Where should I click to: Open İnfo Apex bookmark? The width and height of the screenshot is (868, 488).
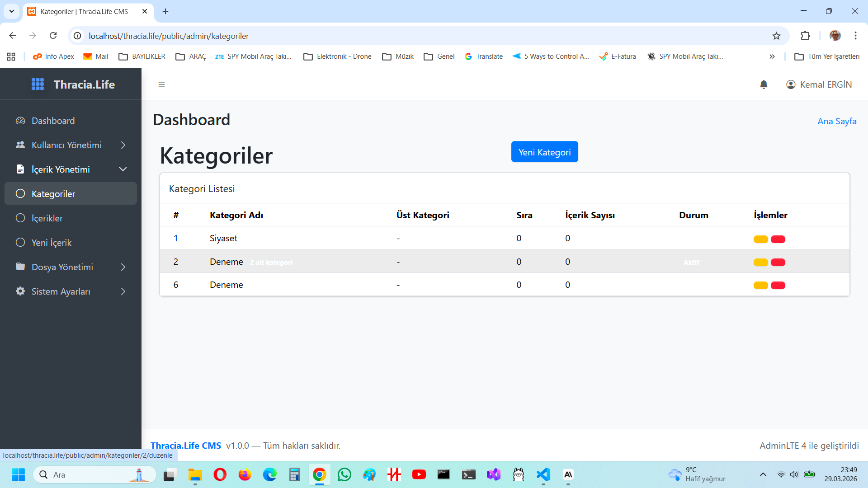53,56
